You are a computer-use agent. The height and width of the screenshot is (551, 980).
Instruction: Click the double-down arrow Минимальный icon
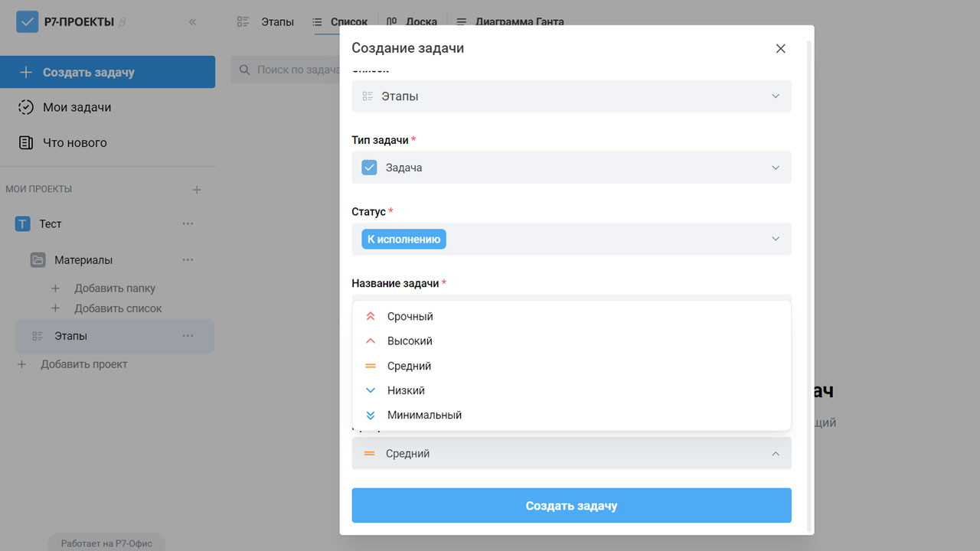click(371, 415)
